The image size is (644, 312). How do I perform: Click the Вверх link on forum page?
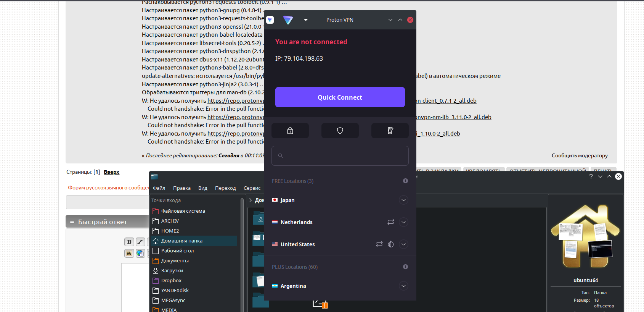(111, 172)
